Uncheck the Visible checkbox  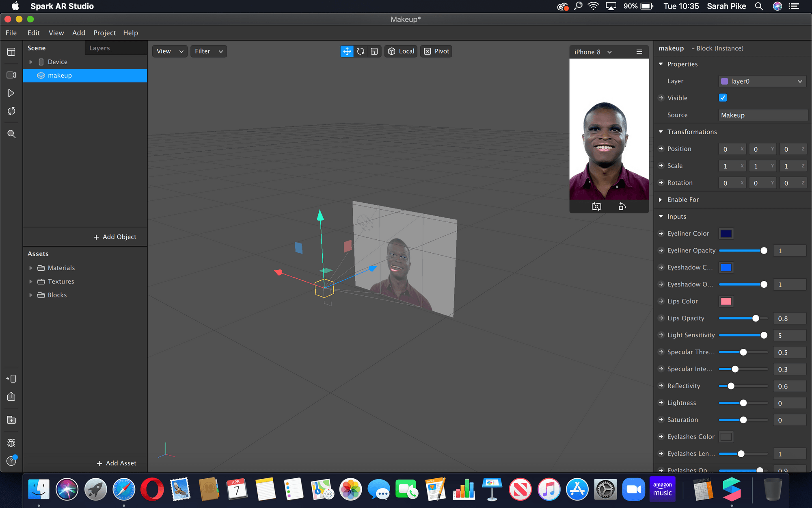coord(723,98)
